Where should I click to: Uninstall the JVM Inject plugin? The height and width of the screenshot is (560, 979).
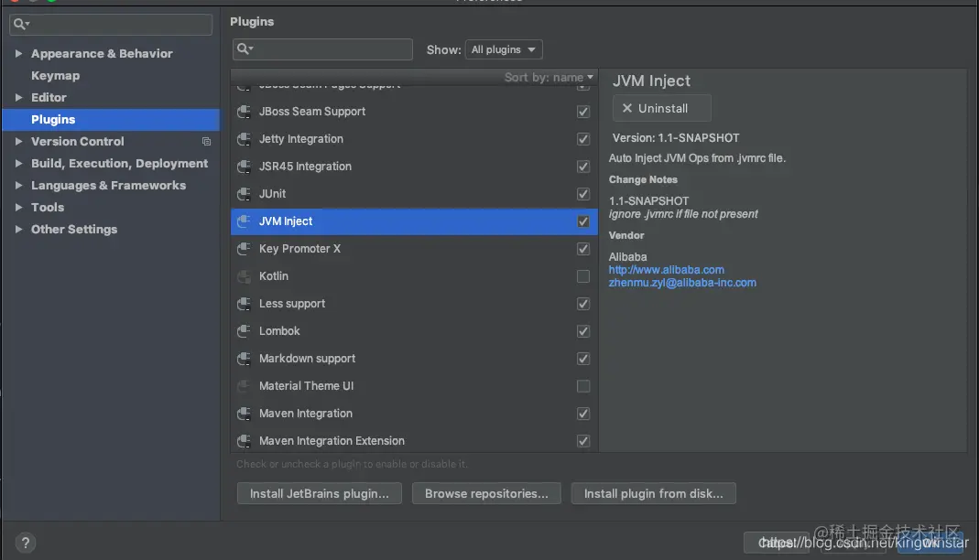[x=661, y=108]
